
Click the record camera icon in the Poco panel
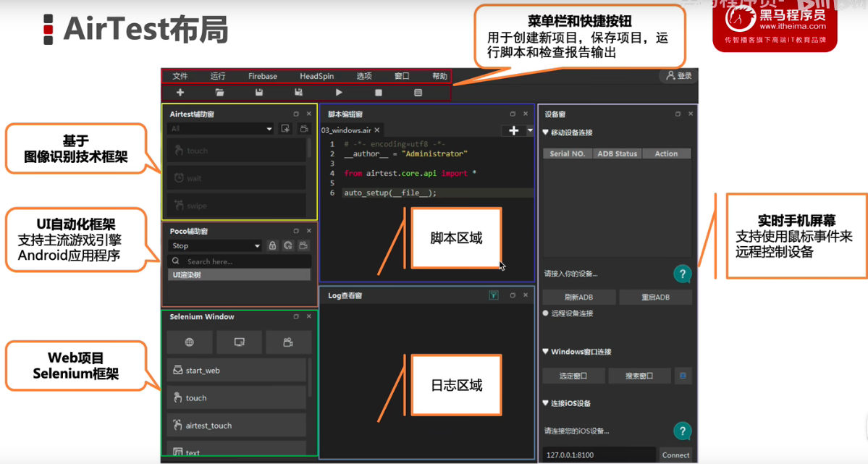click(303, 245)
